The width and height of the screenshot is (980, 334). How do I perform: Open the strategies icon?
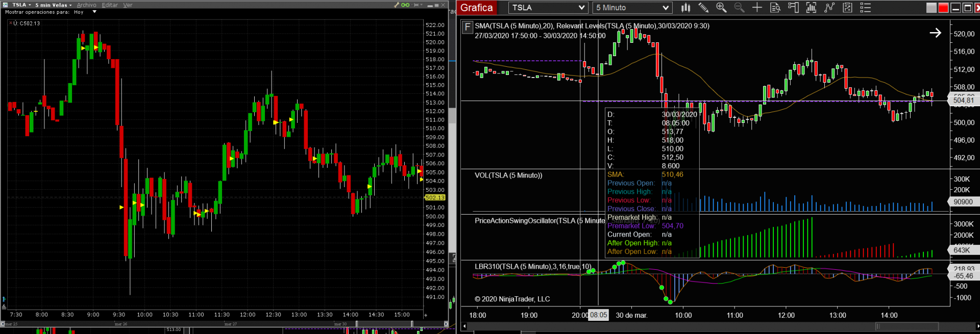coord(847,8)
